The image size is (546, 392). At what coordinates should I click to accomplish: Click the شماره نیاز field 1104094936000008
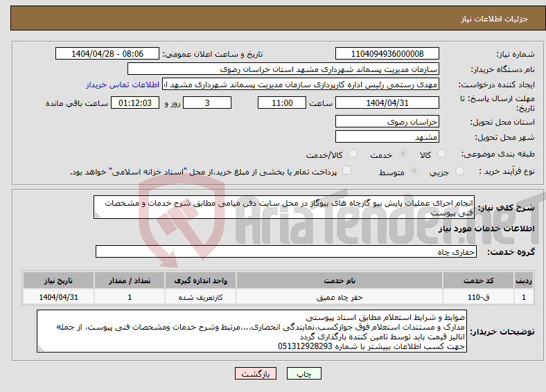click(x=387, y=53)
